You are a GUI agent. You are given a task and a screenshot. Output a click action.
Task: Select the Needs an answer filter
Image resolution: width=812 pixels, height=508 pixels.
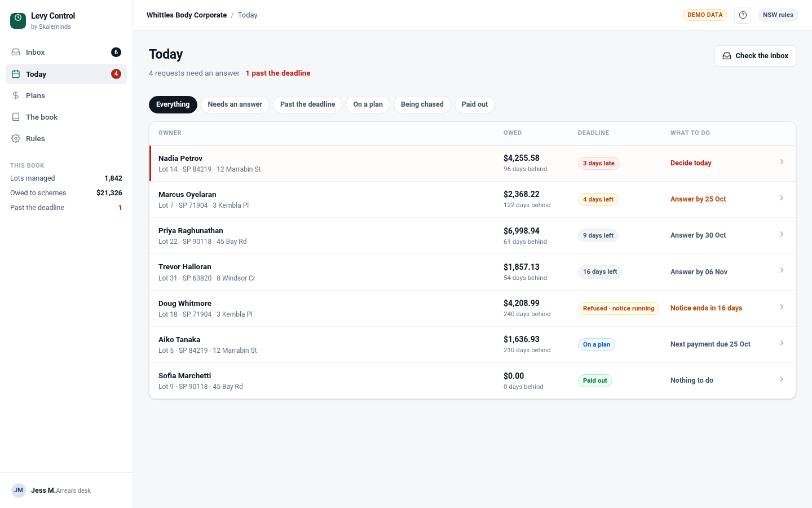click(x=235, y=104)
